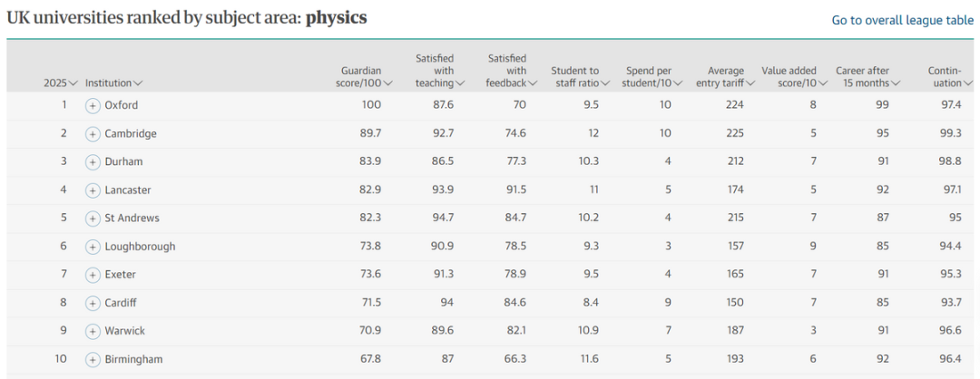Screen dimensions: 980x379
Task: Expand the Birmingham row plus icon
Action: [x=92, y=360]
